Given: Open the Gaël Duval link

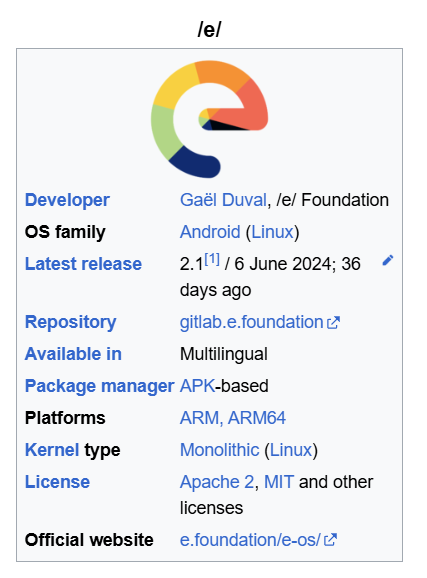Looking at the screenshot, I should (223, 200).
